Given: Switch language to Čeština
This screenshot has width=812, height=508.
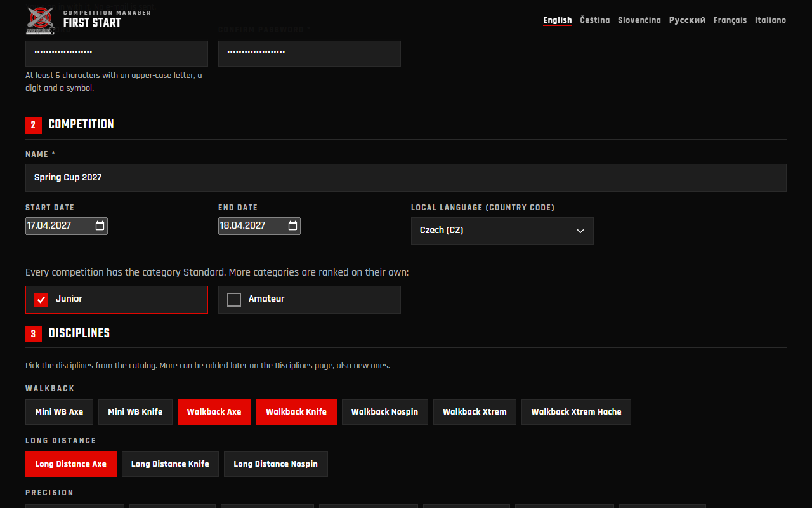Looking at the screenshot, I should 595,20.
